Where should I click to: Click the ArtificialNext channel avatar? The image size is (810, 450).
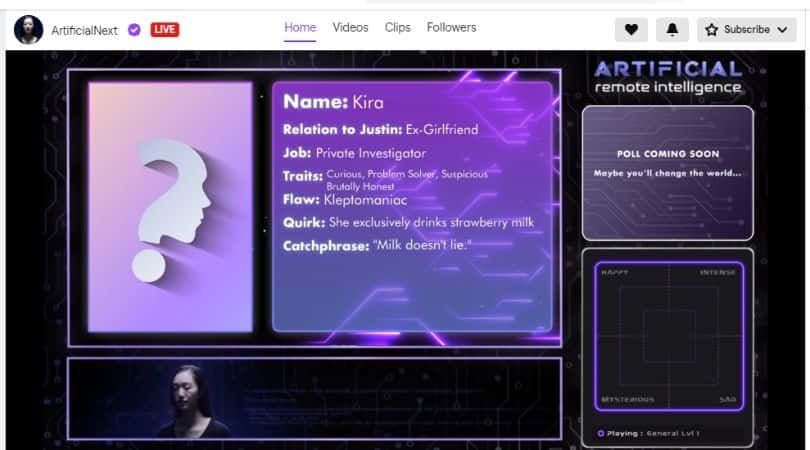click(28, 30)
